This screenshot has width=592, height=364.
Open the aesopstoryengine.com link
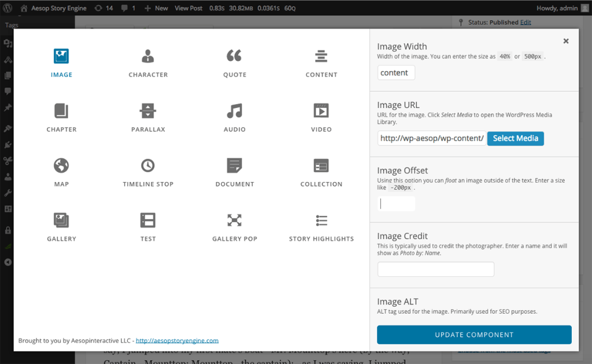[x=177, y=341]
